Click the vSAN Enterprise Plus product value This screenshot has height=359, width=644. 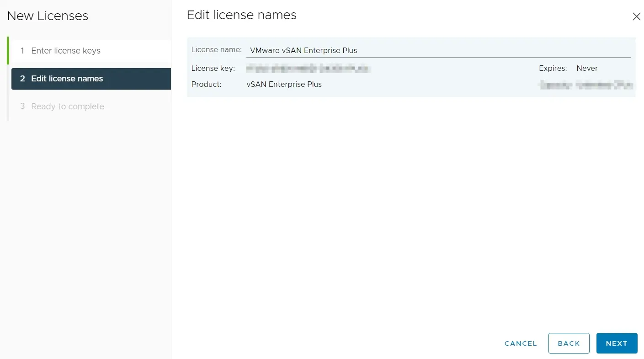[x=284, y=85]
